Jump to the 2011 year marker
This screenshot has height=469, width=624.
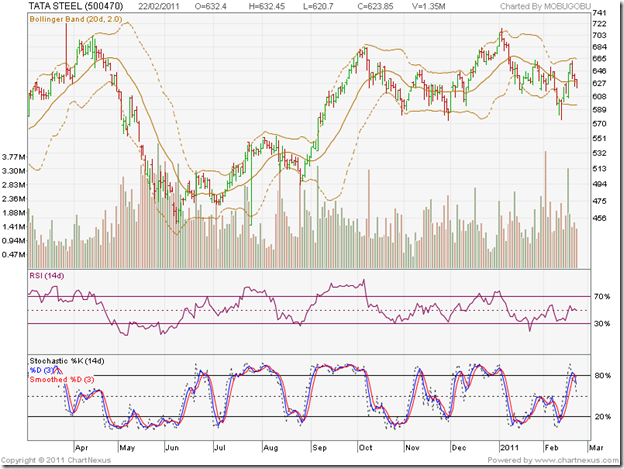tap(508, 450)
